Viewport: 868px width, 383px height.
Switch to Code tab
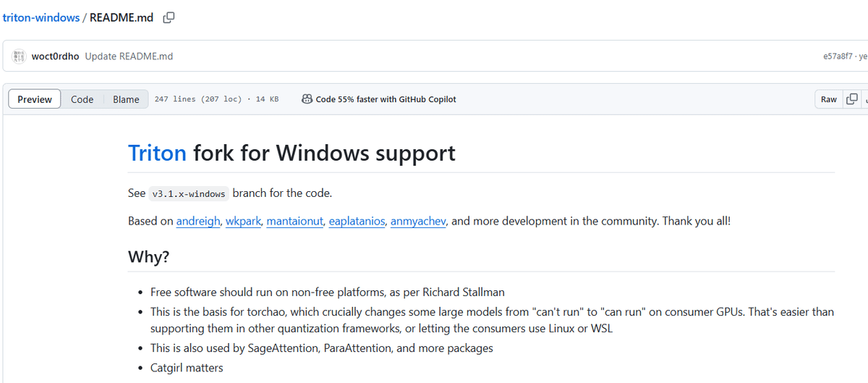pos(82,99)
